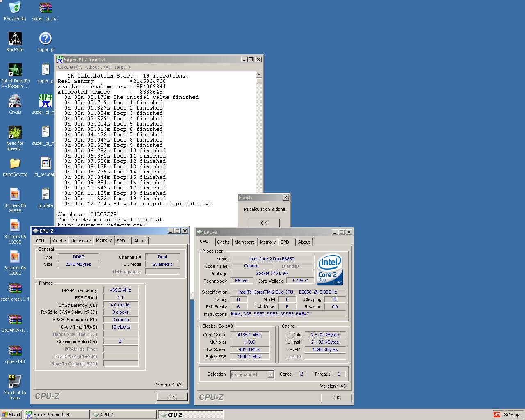525x420 pixels.
Task: Click the DRAM Frequency 465.0 MHz field
Action: pyautogui.click(x=121, y=290)
